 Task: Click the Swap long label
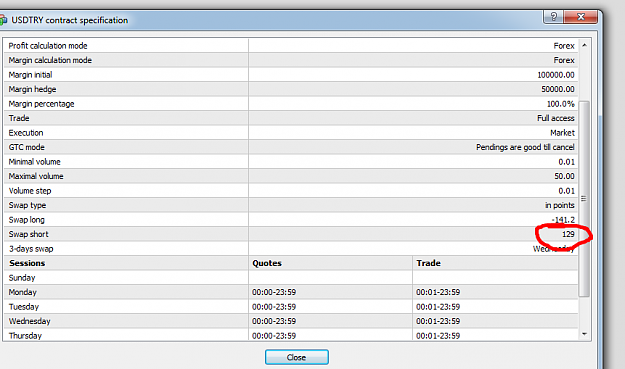[x=27, y=220]
